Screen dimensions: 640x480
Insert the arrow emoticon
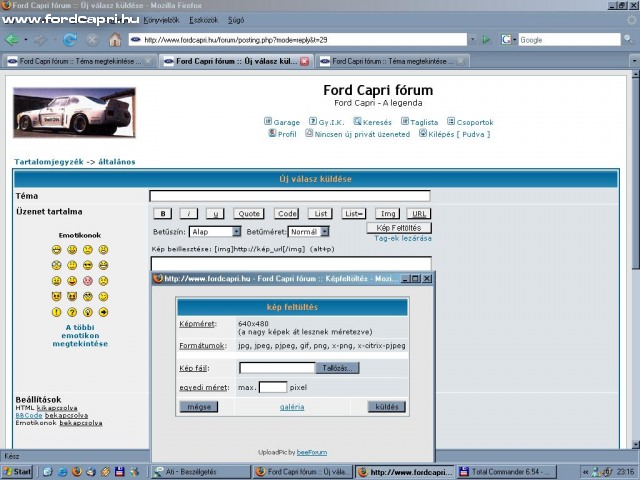(x=103, y=312)
